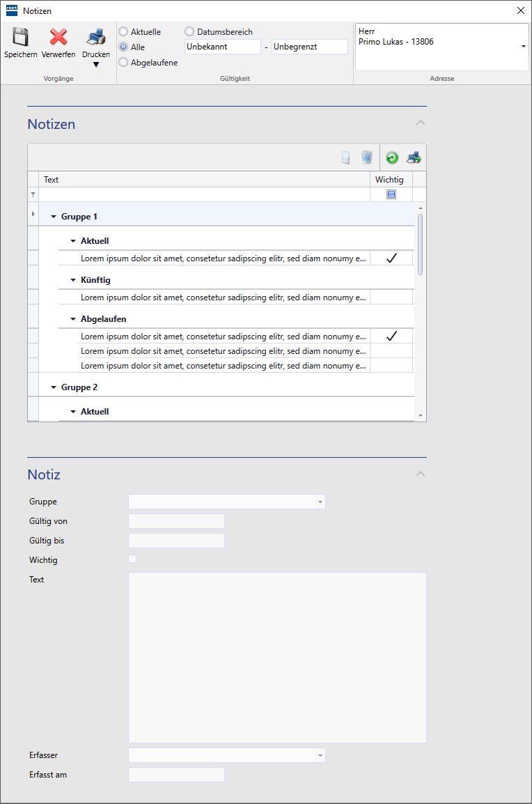This screenshot has height=804, width=532.
Task: Collapse Aktuell subgroup under Gruppe 2
Action: (x=73, y=412)
